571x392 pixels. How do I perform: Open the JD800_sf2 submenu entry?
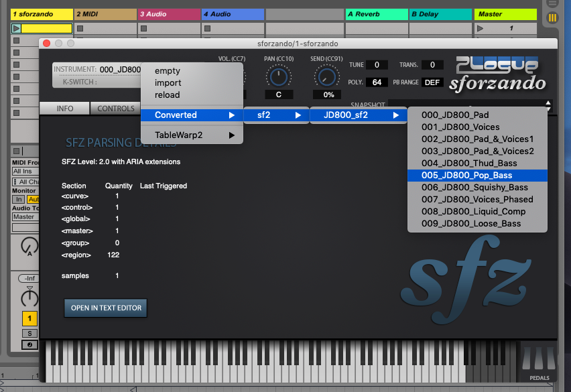click(359, 115)
